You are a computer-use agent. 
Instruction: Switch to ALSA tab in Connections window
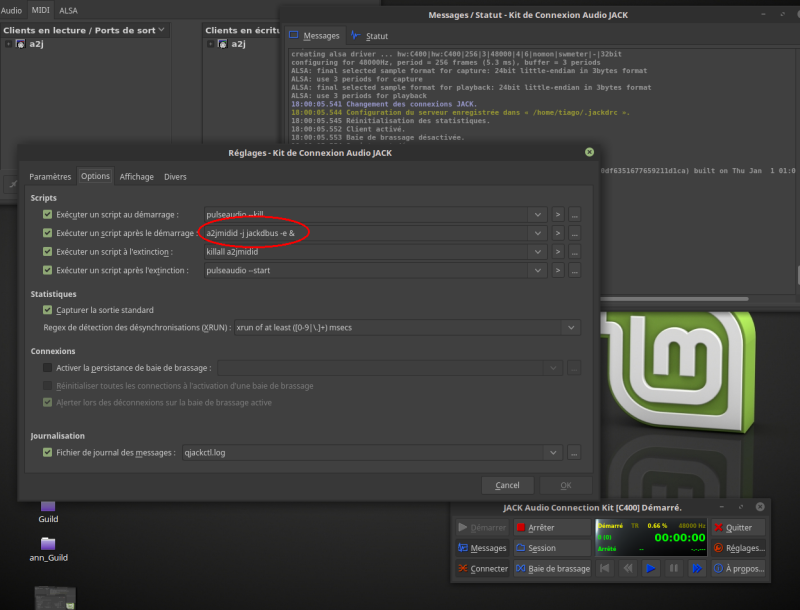tap(68, 10)
